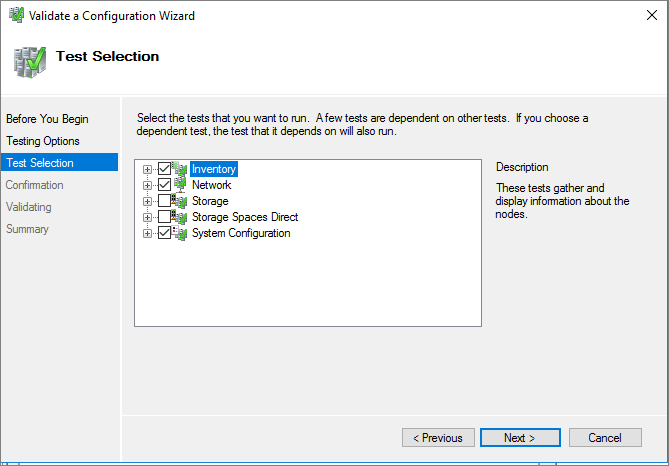Click the Test Selection page heading
Viewport: 669px width, 466px height.
point(108,56)
